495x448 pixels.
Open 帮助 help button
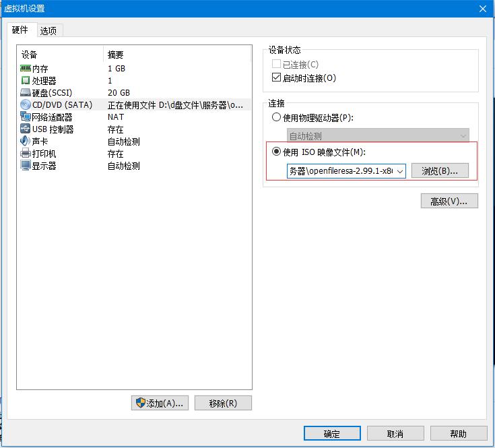pyautogui.click(x=459, y=433)
